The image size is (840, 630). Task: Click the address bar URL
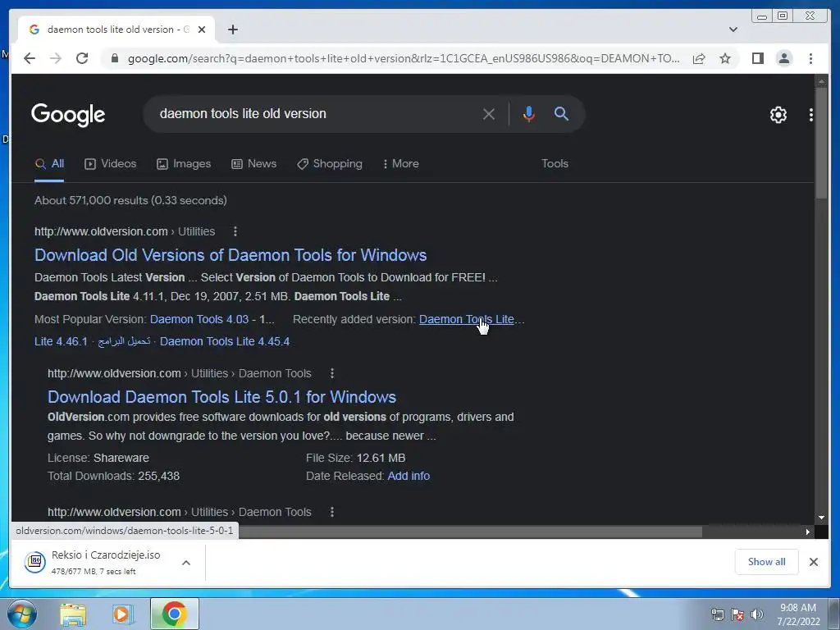(x=404, y=58)
